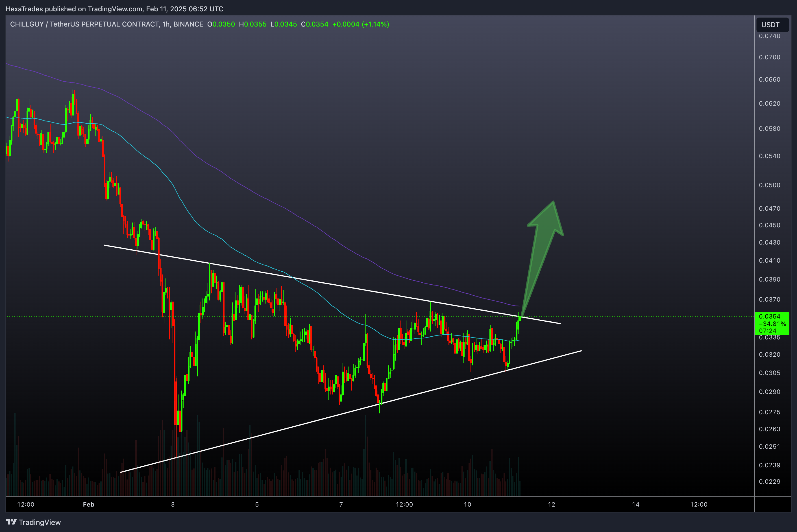Viewport: 797px width, 532px height.
Task: Click the 0.0275 price axis label
Action: pyautogui.click(x=770, y=412)
